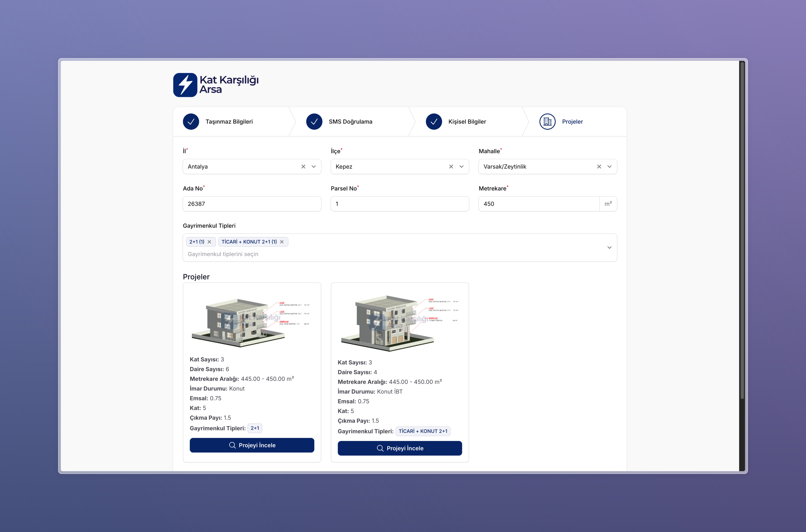The image size is (806, 532).
Task: Click the Taşınmaz Bilgileri checkmark step icon
Action: (191, 122)
